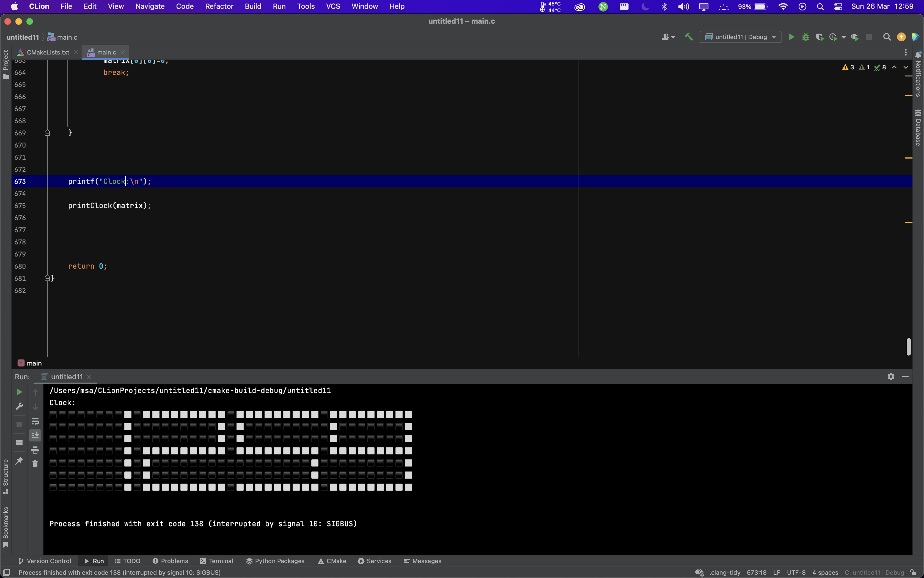
Task: Toggle tool window quick access icon in the status bar
Action: (7, 572)
